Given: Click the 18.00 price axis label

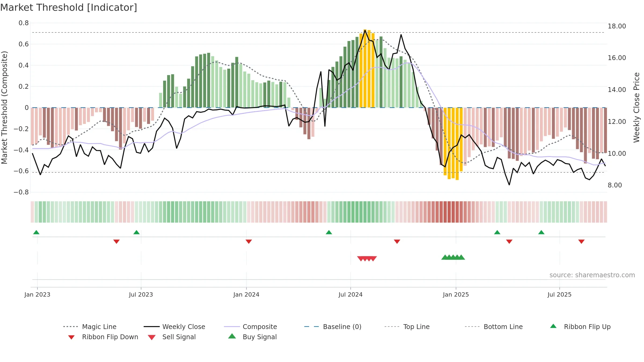Looking at the screenshot, I should point(617,26).
